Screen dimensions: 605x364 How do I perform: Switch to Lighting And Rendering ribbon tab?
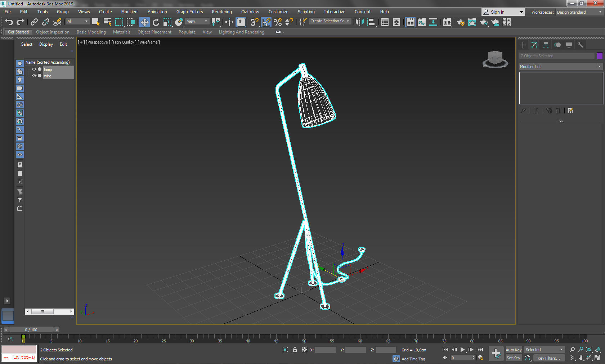(242, 32)
